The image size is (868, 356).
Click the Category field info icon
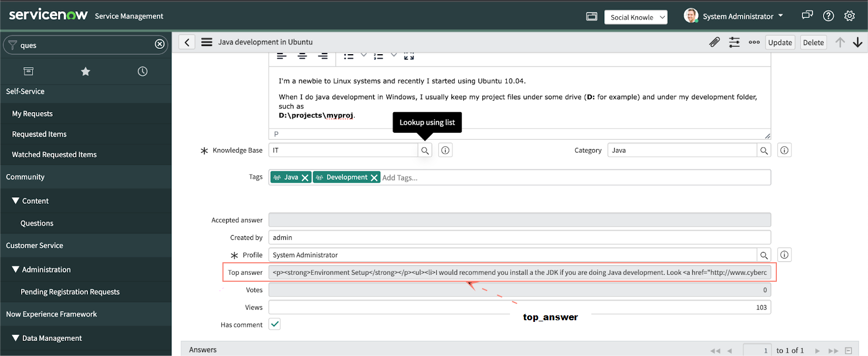point(784,150)
